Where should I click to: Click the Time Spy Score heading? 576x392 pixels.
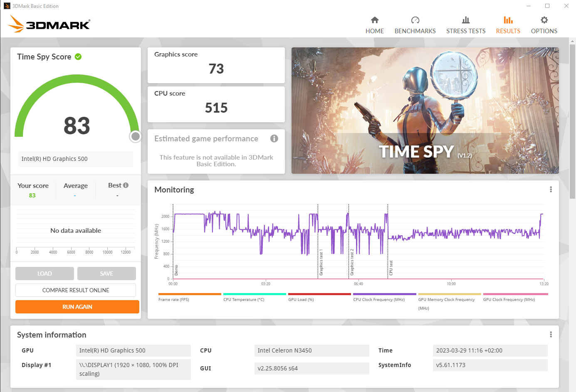tap(44, 57)
